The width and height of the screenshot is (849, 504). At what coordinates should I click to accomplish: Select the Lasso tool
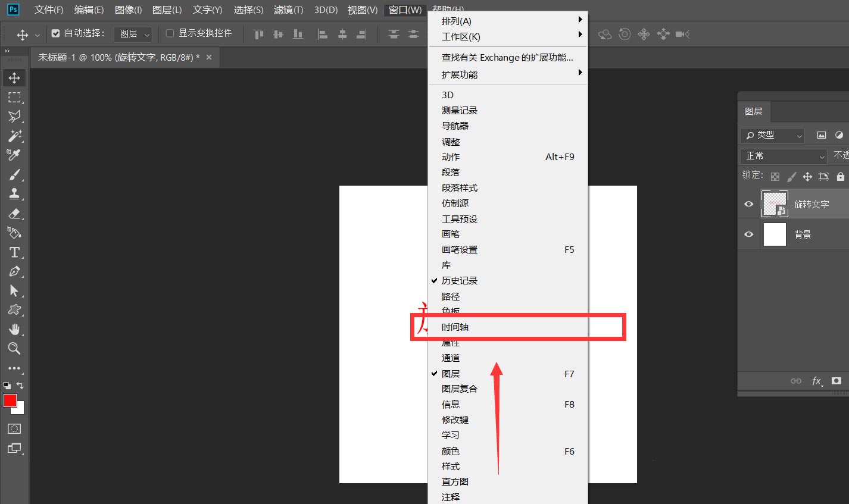(x=14, y=117)
